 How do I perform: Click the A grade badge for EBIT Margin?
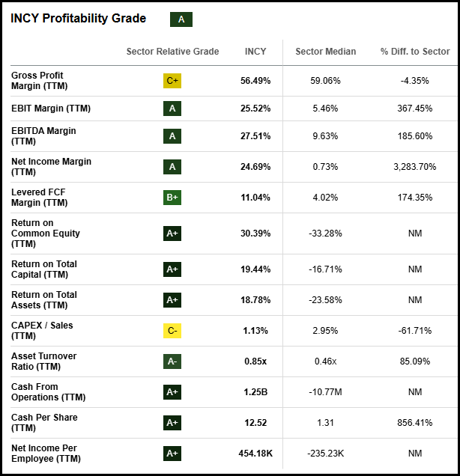(x=172, y=109)
